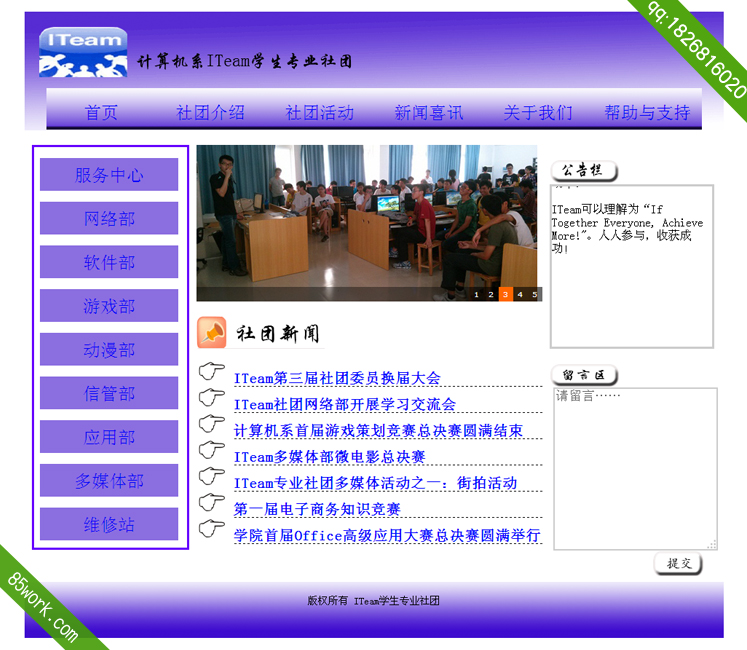
Task: Open the 第一届电子商务知识竞赛 news link
Action: pyautogui.click(x=316, y=509)
